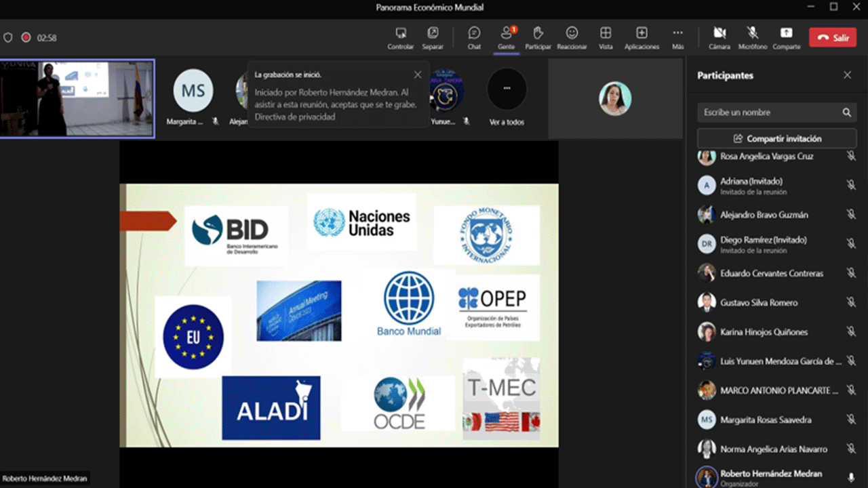Click Roberto Hernández Medran presenter name label
The image size is (868, 488).
point(45,479)
